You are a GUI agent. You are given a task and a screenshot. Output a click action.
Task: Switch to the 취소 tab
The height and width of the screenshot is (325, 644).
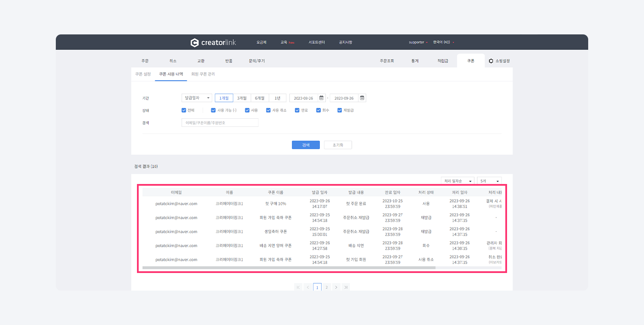(x=173, y=61)
